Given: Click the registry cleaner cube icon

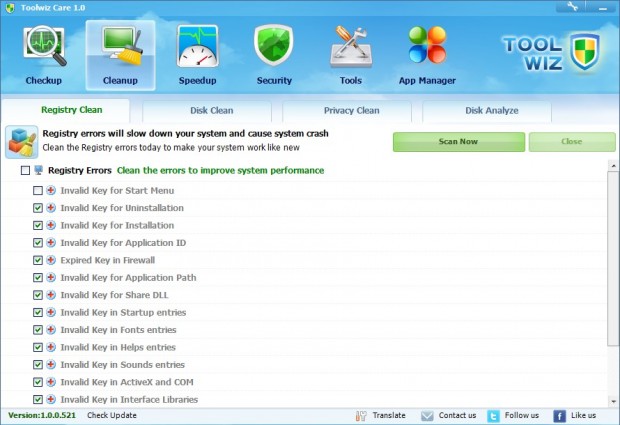Looking at the screenshot, I should coord(22,142).
